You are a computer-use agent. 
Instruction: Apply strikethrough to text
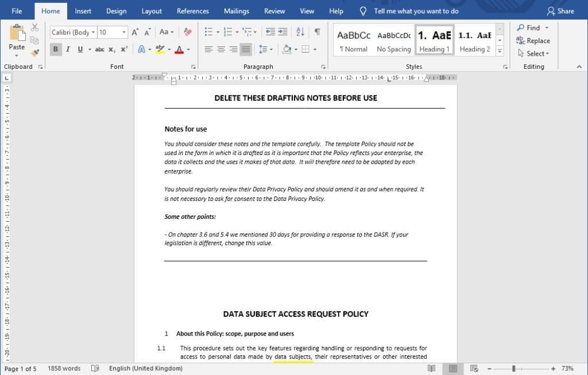(x=99, y=49)
